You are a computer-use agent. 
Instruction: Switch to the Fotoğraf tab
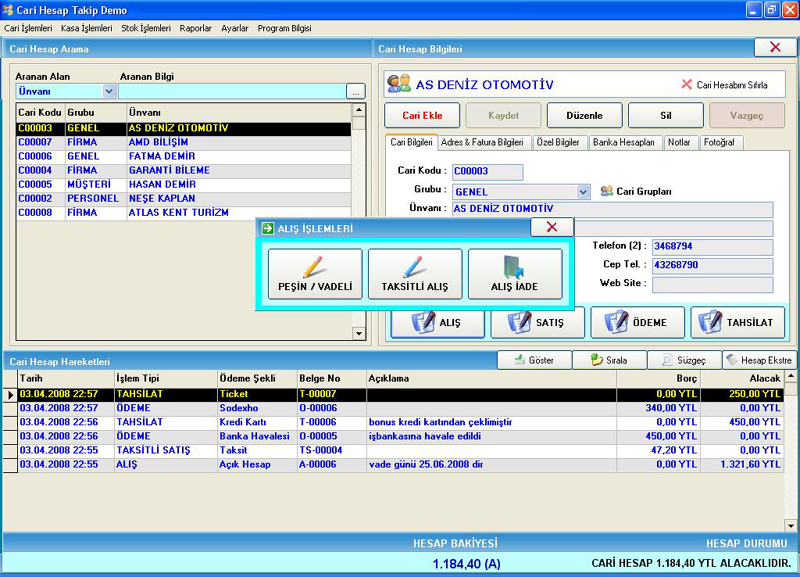coord(719,142)
